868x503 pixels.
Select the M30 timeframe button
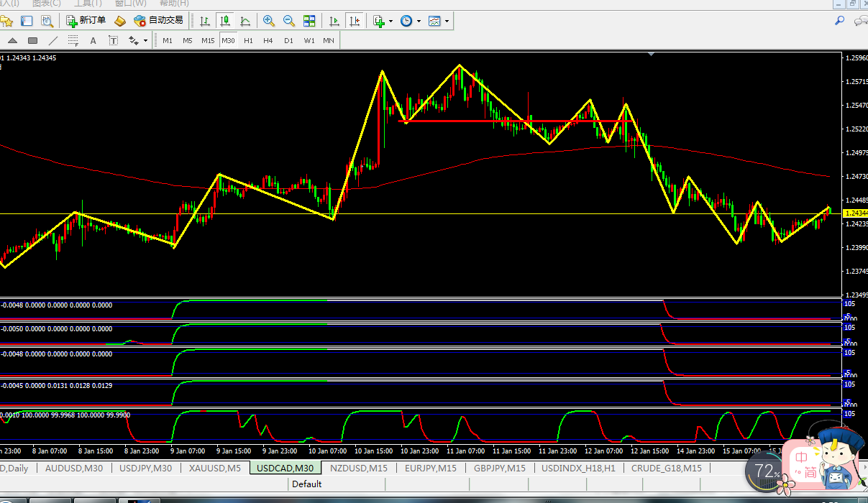[x=228, y=40]
